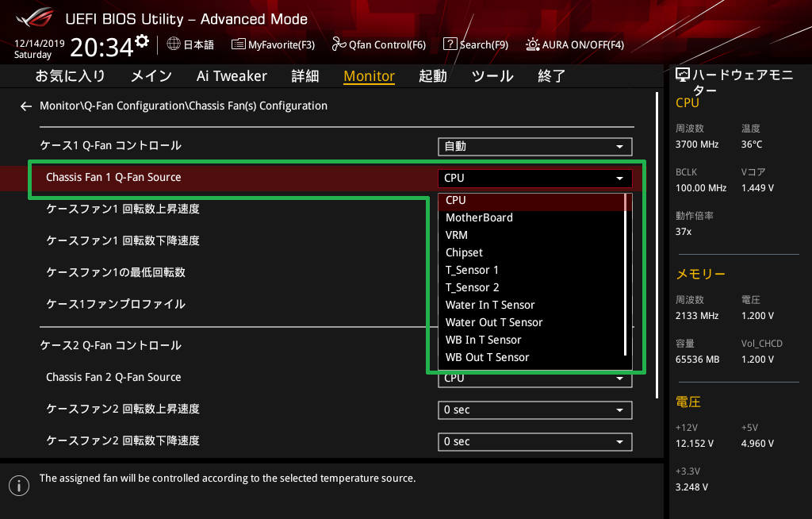The height and width of the screenshot is (519, 812).
Task: Click the +5V value 4.960 V
Action: (x=757, y=444)
